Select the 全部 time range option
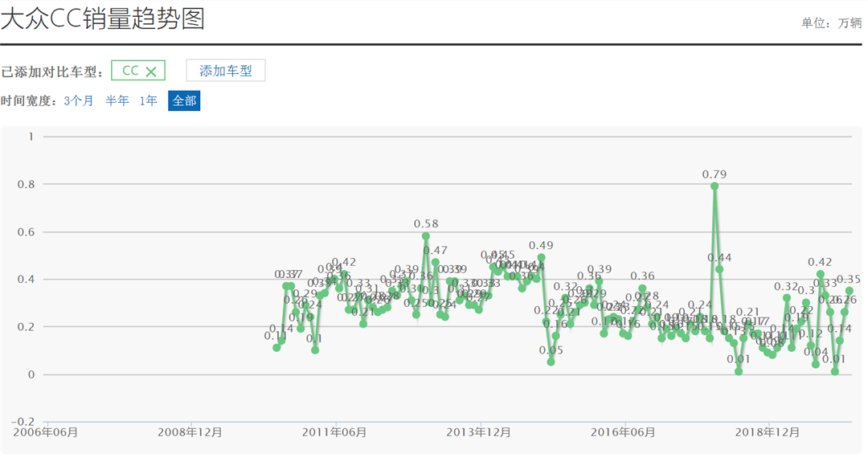This screenshot has width=868, height=458. pyautogui.click(x=184, y=101)
